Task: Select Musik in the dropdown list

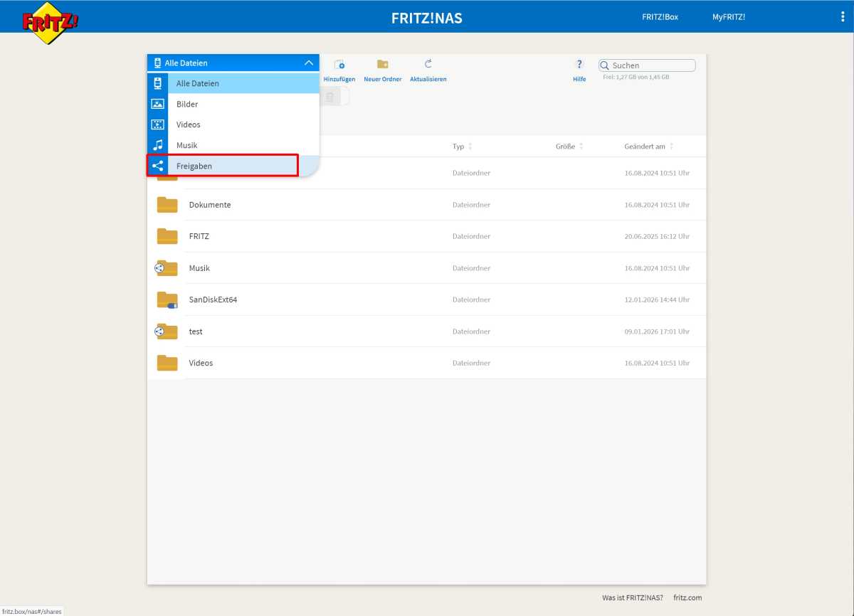Action: 233,145
